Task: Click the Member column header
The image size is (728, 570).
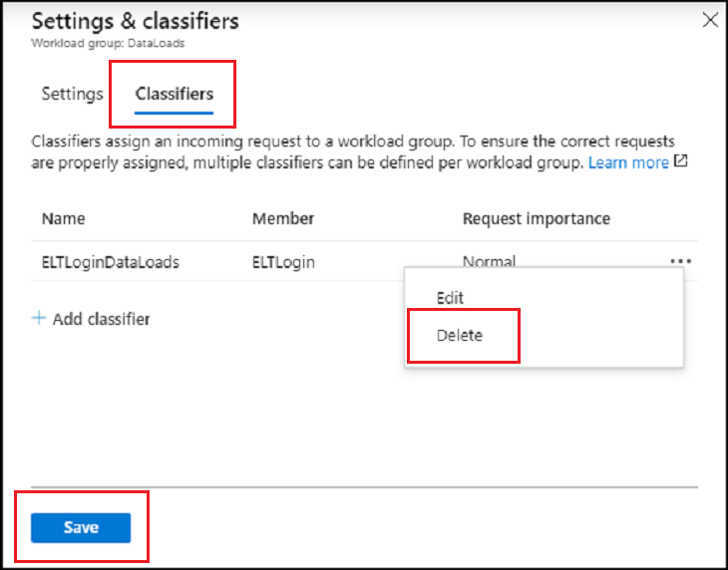Action: click(x=283, y=218)
